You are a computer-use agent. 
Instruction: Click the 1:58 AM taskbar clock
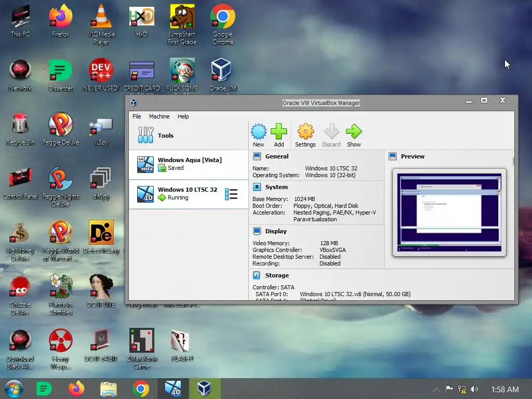coord(505,389)
